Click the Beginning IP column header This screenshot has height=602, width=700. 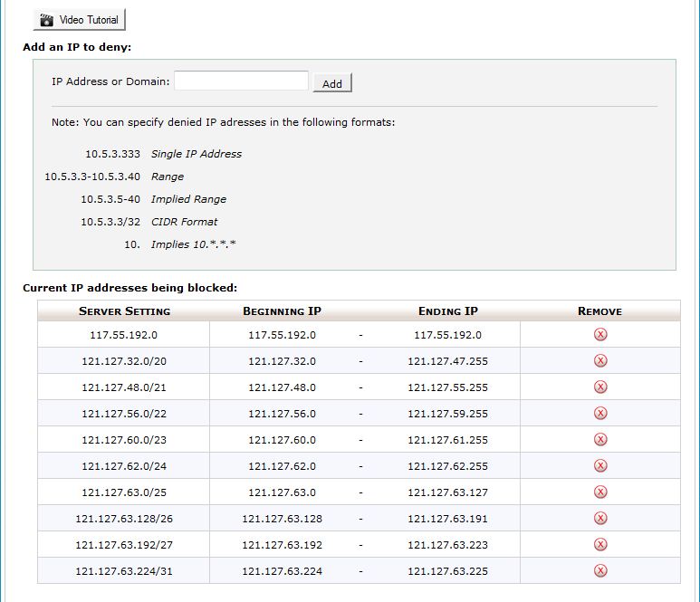pyautogui.click(x=282, y=311)
